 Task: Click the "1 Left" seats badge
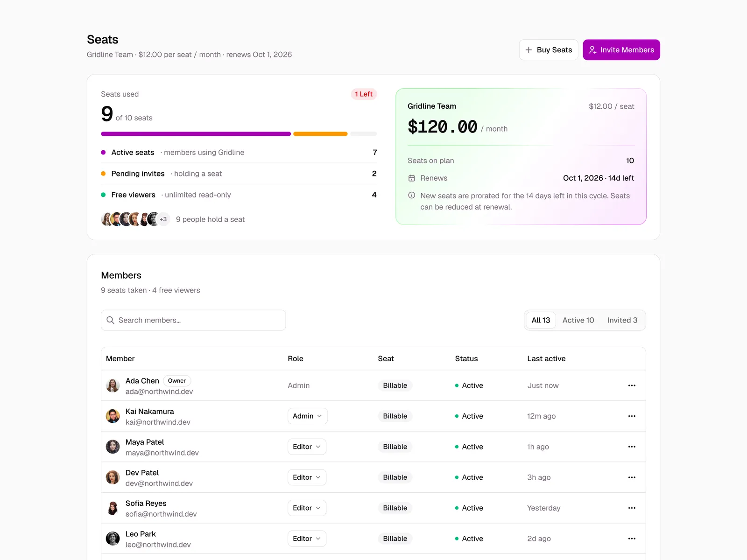coord(364,94)
